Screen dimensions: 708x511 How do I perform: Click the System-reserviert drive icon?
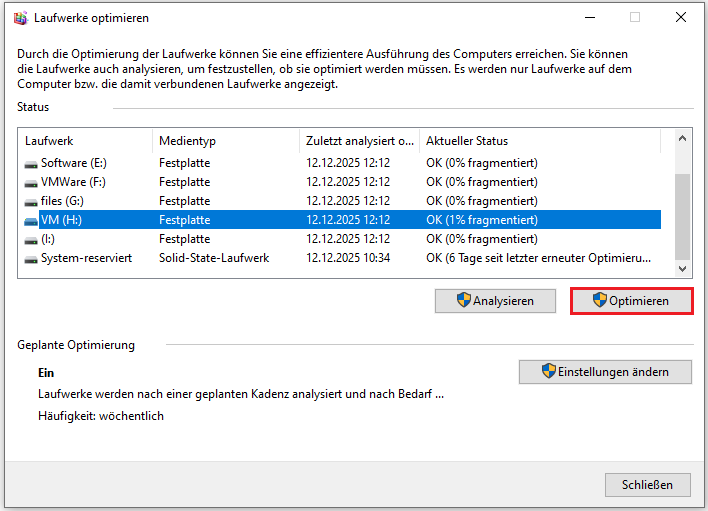pos(31,259)
